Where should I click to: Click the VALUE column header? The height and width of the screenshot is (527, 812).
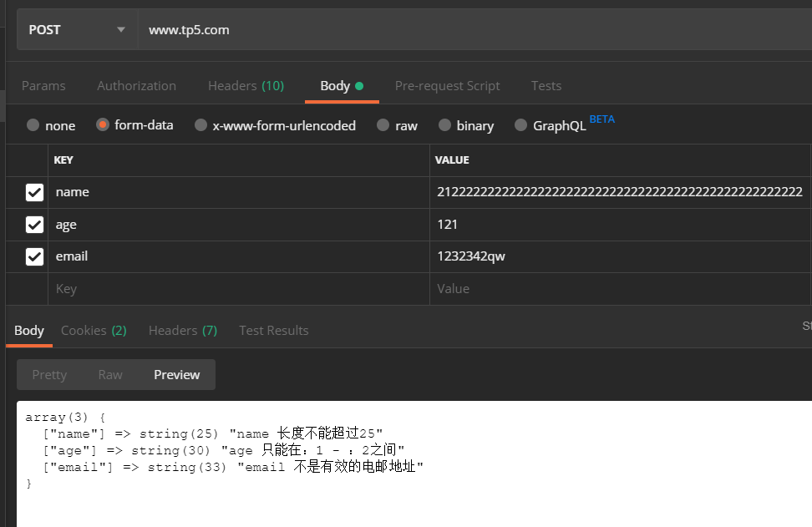(452, 160)
